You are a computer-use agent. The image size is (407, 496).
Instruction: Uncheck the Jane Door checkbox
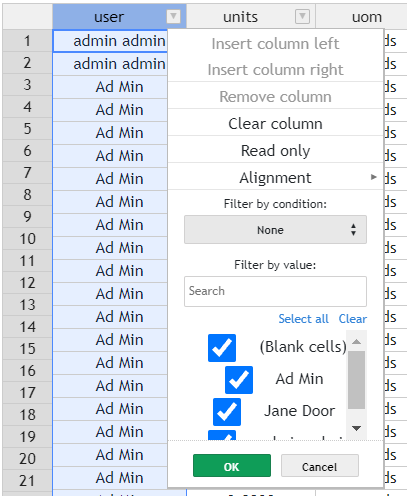(227, 412)
